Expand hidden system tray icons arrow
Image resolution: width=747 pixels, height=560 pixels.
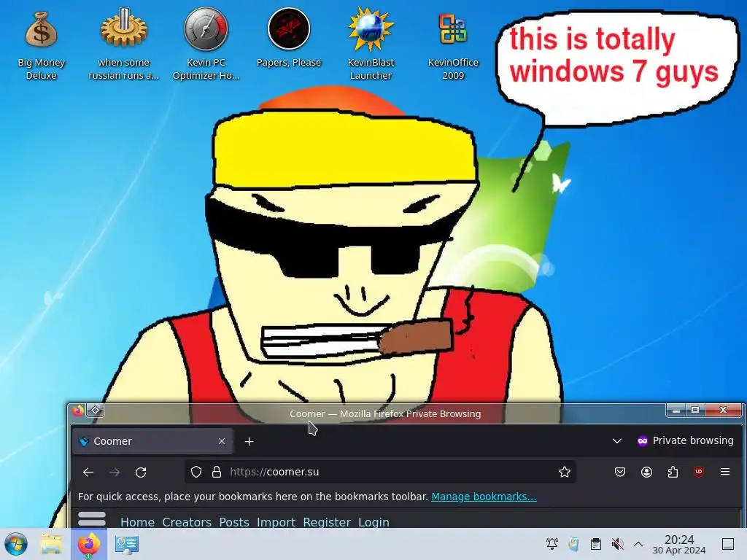[x=638, y=544]
